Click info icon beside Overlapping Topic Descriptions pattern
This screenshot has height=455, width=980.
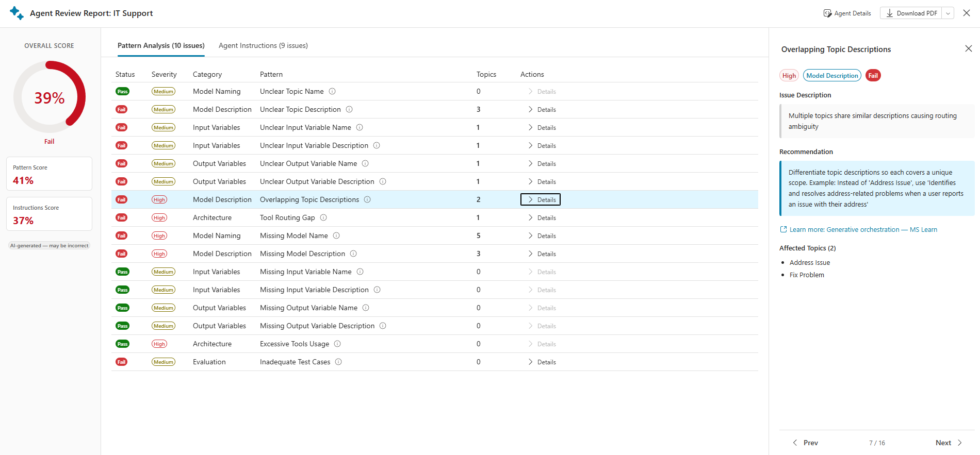pyautogui.click(x=367, y=199)
